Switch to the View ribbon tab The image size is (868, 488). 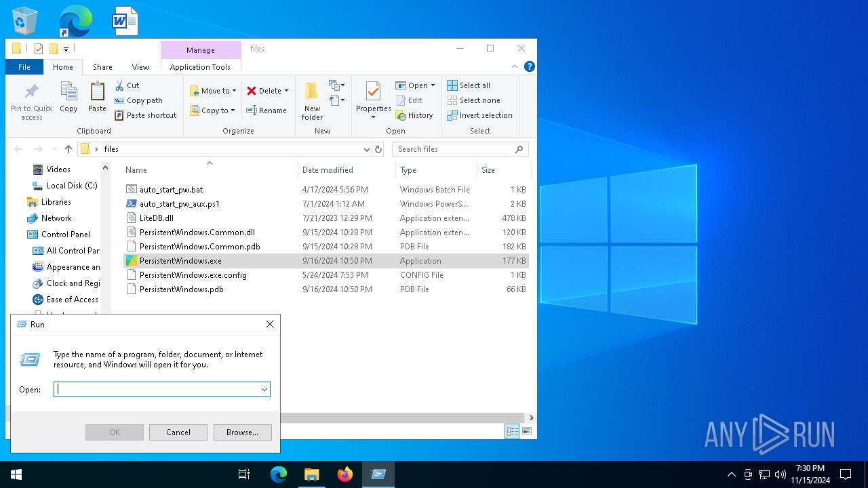pos(140,67)
